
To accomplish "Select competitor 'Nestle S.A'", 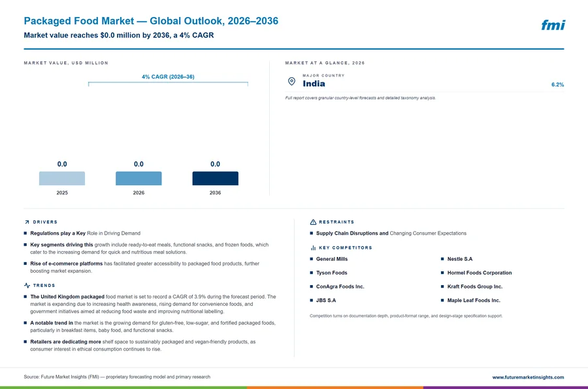I will click(460, 259).
